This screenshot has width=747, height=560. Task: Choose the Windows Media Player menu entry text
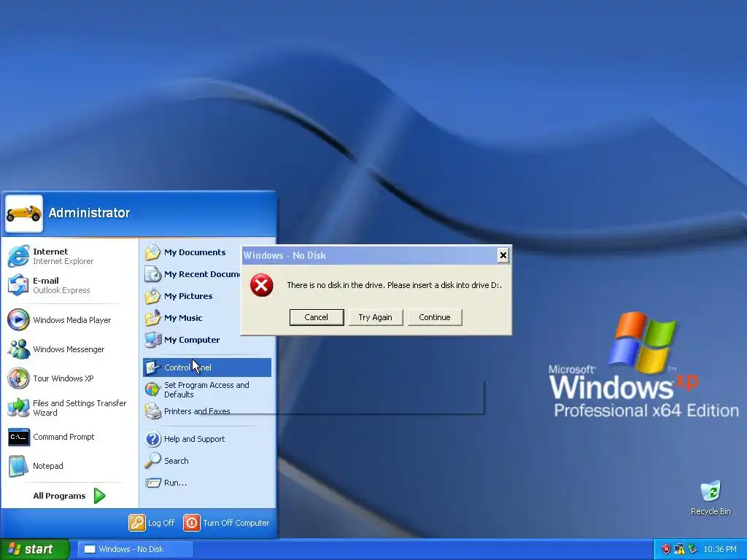(x=72, y=320)
